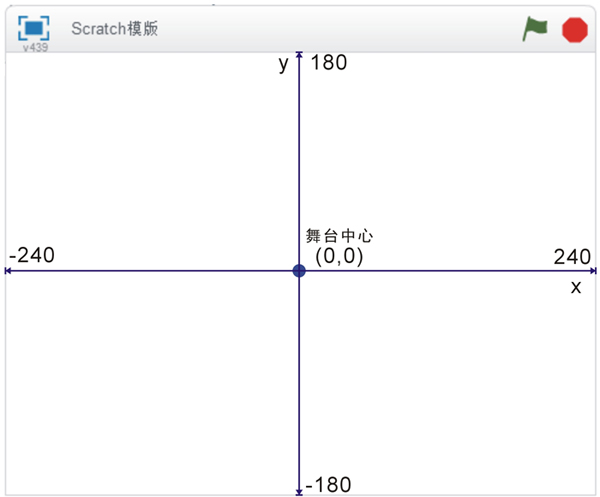Viewport: 600px width, 497px height.
Task: Click the red stop sign button
Action: [x=574, y=30]
